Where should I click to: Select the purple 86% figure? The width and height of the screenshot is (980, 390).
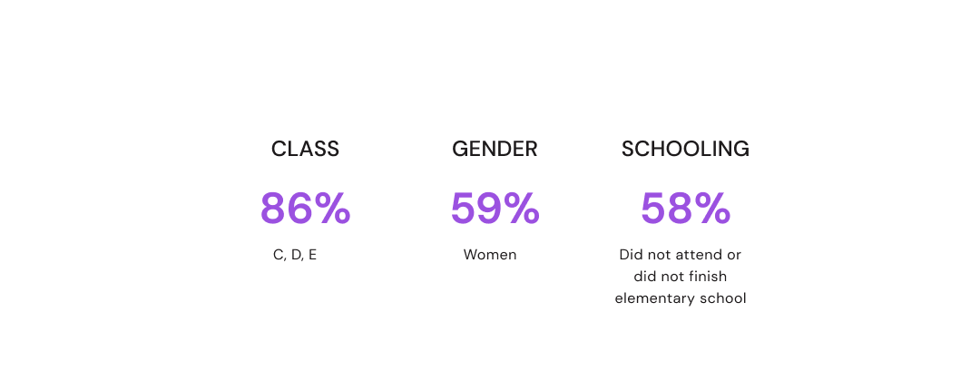(305, 209)
